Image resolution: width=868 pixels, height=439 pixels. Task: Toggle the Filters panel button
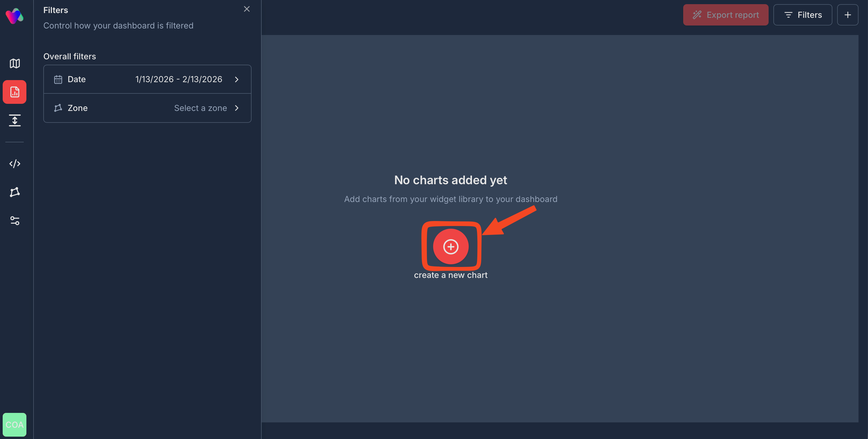[x=802, y=15]
